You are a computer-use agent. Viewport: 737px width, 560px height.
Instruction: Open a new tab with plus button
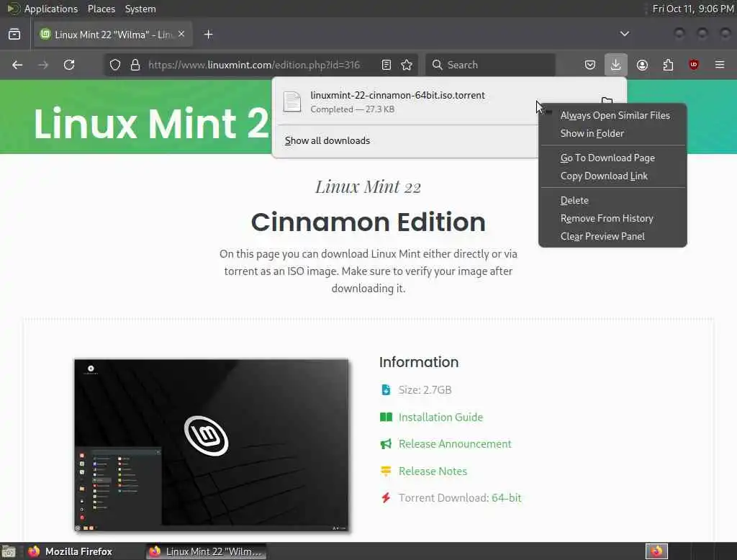pyautogui.click(x=208, y=35)
